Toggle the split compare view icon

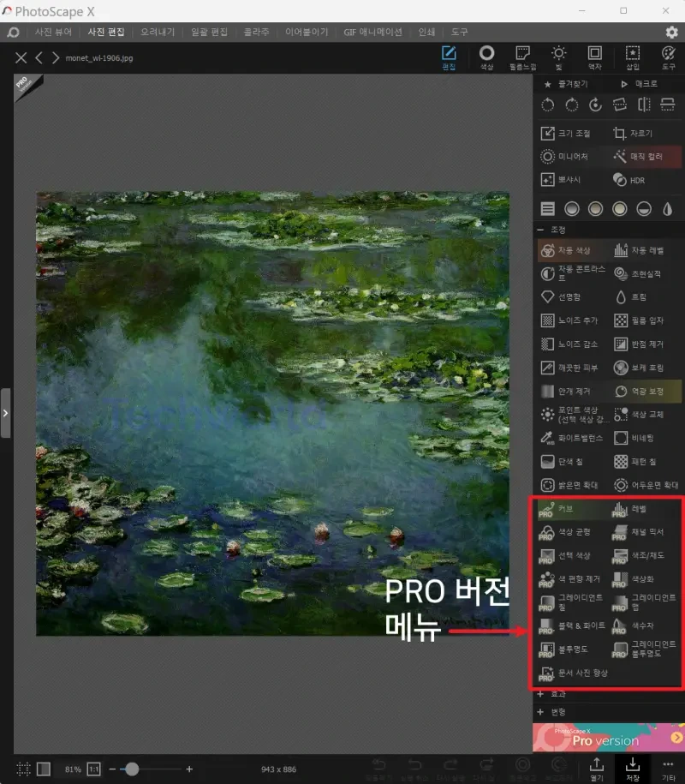[x=44, y=769]
